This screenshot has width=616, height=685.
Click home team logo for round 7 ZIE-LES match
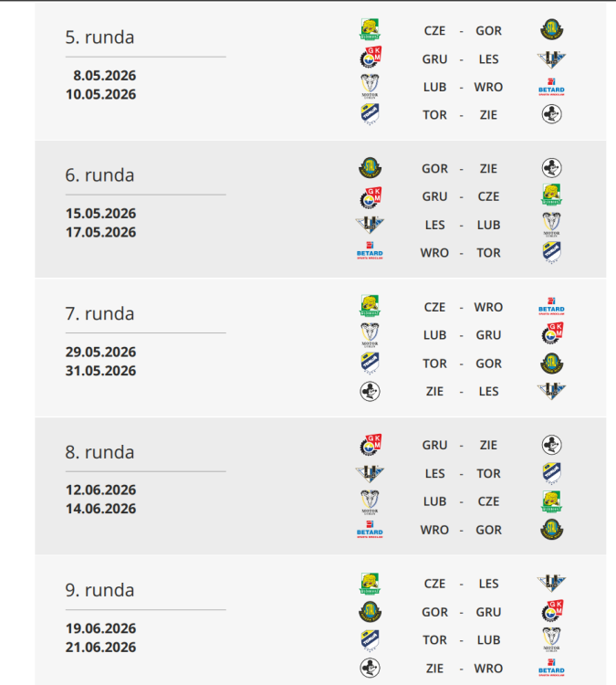pyautogui.click(x=370, y=391)
